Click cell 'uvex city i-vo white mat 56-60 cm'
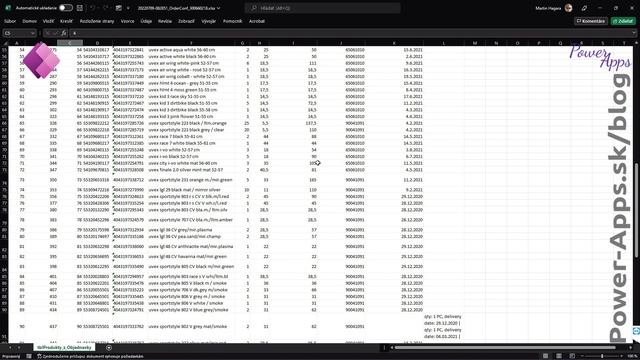640x360 pixels. point(191,163)
